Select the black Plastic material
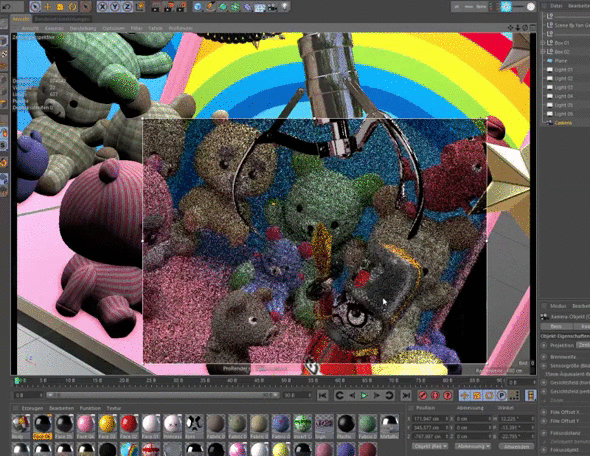The image size is (590, 456). click(346, 426)
